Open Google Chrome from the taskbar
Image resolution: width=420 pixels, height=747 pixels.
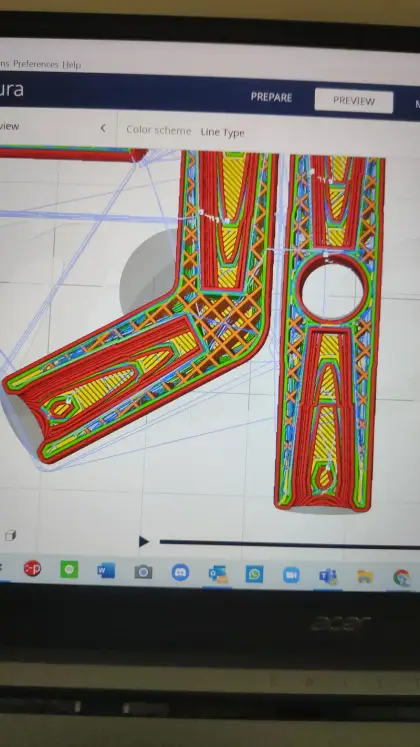coord(401,578)
